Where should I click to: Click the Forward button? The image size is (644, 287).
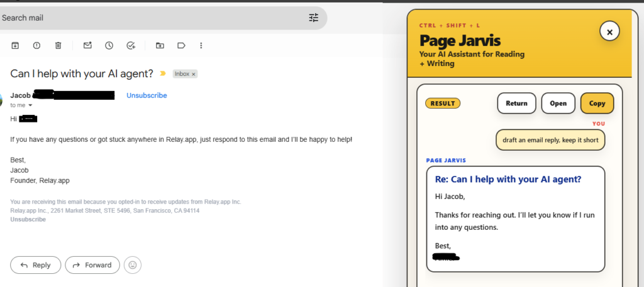click(92, 265)
